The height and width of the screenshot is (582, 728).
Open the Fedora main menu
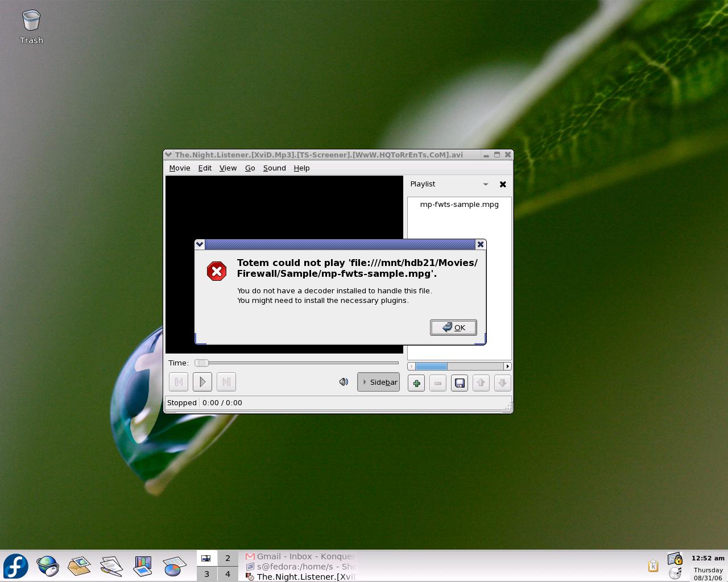pyautogui.click(x=16, y=566)
